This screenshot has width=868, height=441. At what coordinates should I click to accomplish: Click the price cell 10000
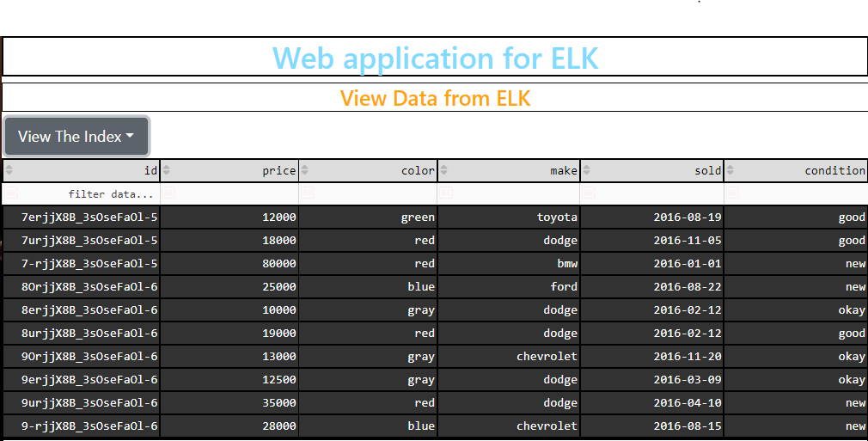(x=229, y=310)
